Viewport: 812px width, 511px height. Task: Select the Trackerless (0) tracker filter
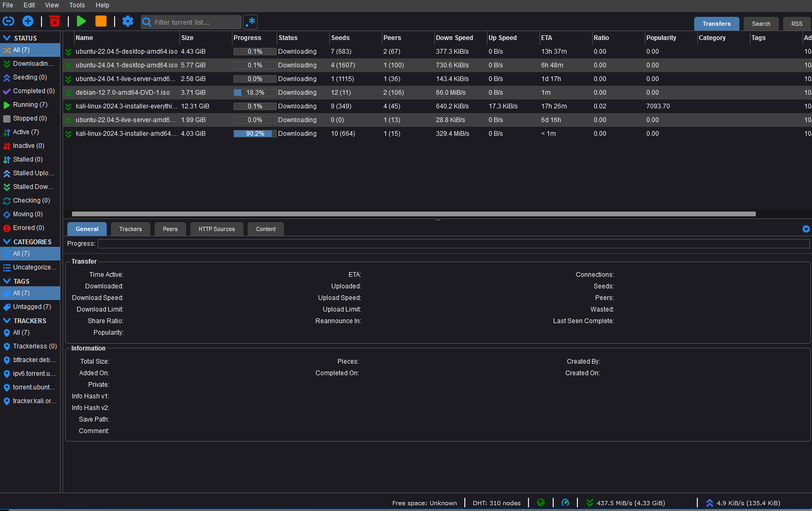coord(30,346)
